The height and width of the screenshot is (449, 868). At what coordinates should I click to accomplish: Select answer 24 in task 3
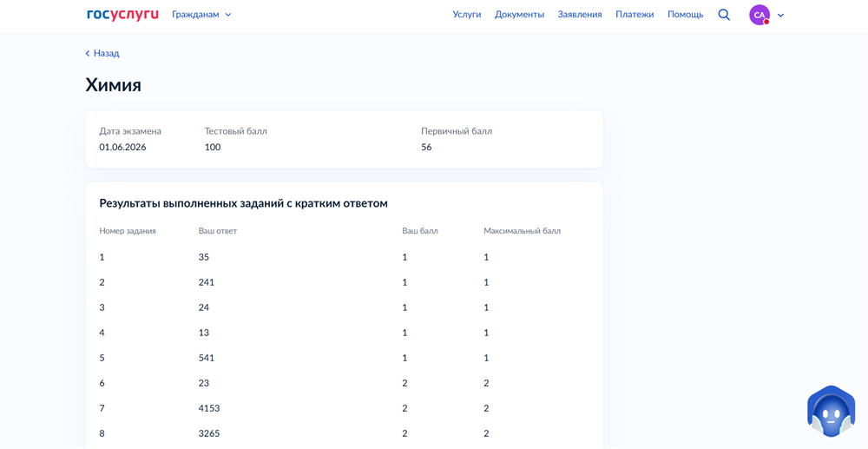(204, 307)
